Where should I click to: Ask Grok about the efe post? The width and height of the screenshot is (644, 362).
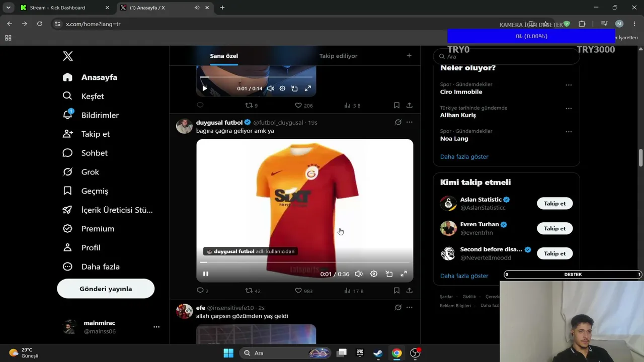click(x=398, y=307)
